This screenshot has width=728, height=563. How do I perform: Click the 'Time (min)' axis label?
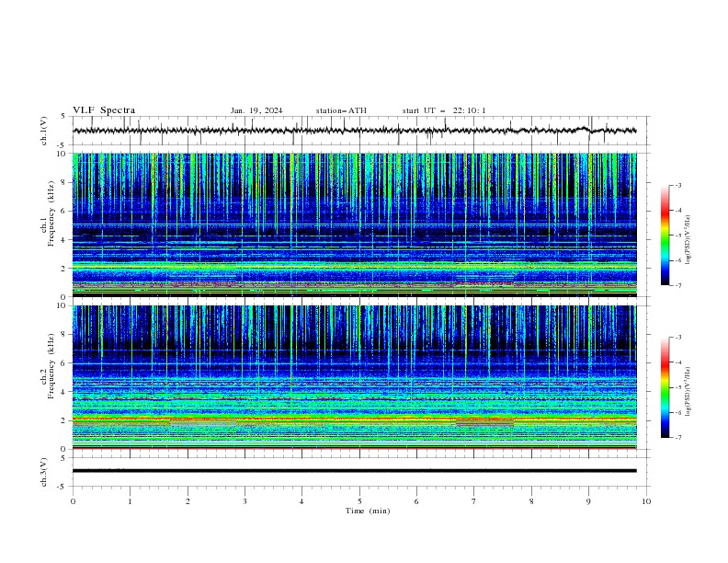tap(368, 511)
